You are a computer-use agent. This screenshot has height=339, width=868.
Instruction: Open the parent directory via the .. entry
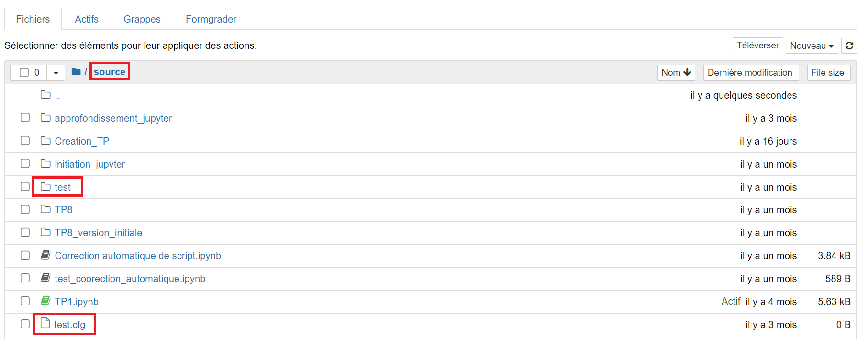[57, 95]
